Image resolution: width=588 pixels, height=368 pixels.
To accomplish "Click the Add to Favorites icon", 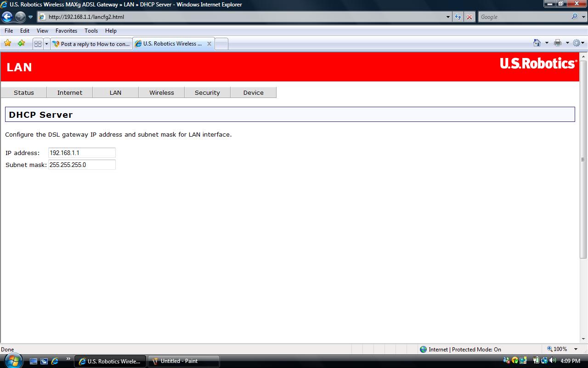I will point(21,43).
